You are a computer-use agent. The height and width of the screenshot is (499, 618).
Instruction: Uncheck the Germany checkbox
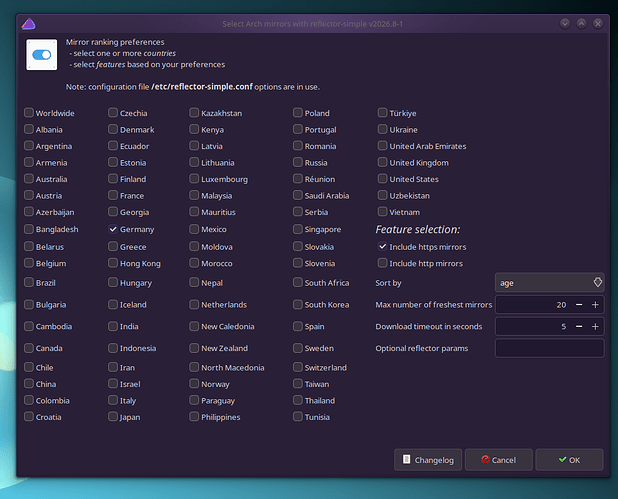113,229
